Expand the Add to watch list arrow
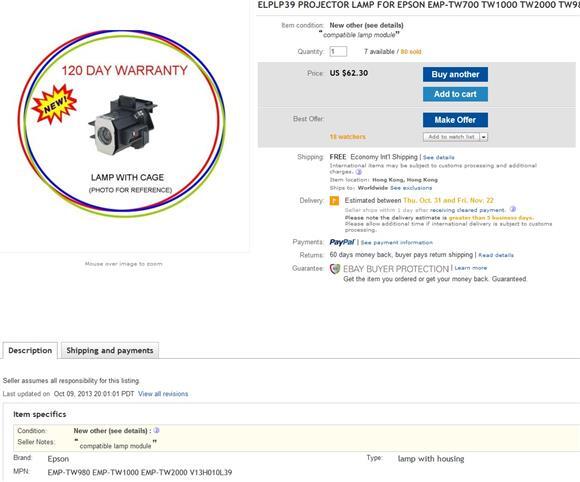This screenshot has width=580, height=482. pyautogui.click(x=484, y=137)
